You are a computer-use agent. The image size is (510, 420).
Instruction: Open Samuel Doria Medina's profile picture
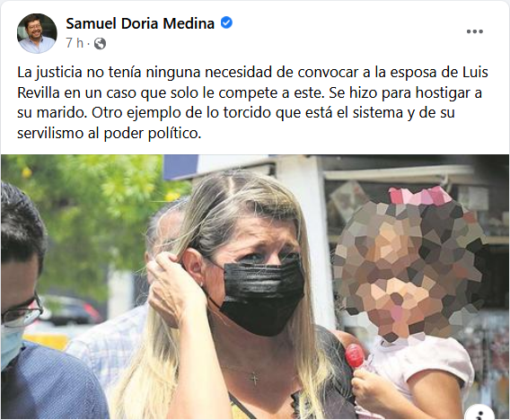[x=37, y=33]
